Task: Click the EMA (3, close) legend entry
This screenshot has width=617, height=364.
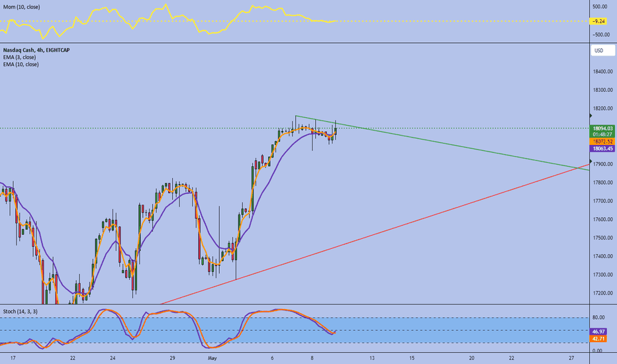Action: point(19,57)
